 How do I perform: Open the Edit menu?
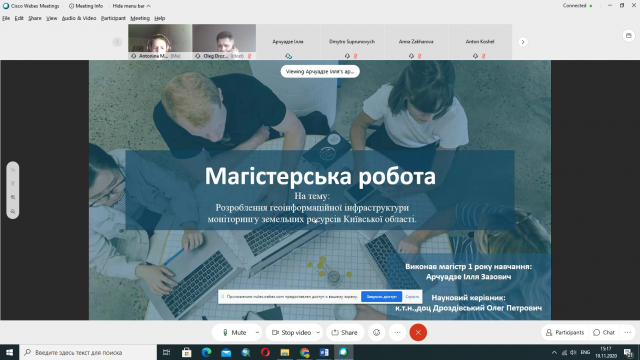pos(19,18)
